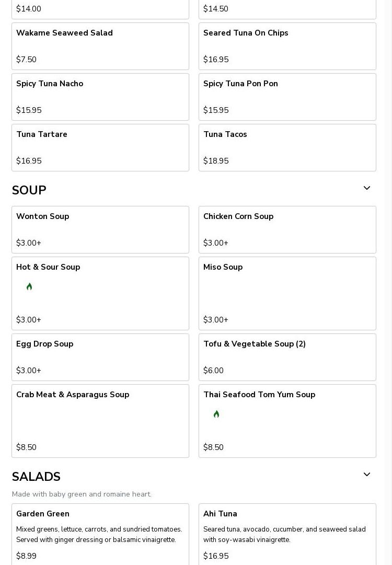Collapse the SOUP section chevron
The image size is (392, 565).
point(367,188)
